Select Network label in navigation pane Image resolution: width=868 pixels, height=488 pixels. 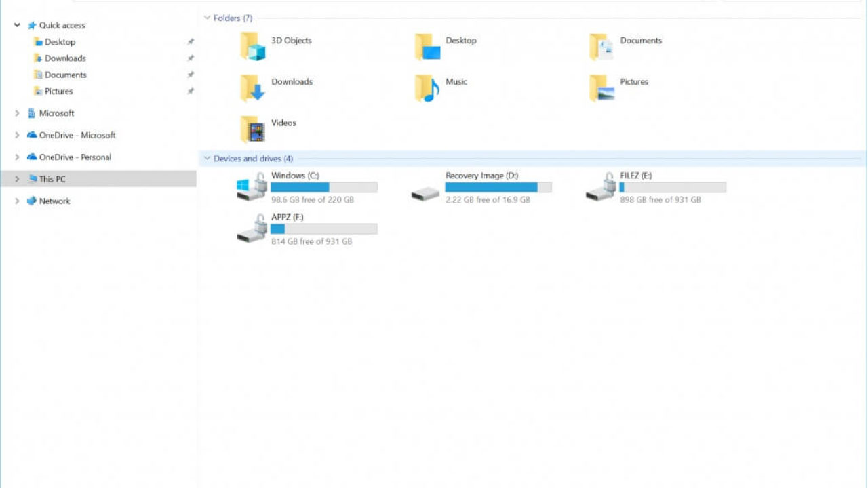coord(54,201)
